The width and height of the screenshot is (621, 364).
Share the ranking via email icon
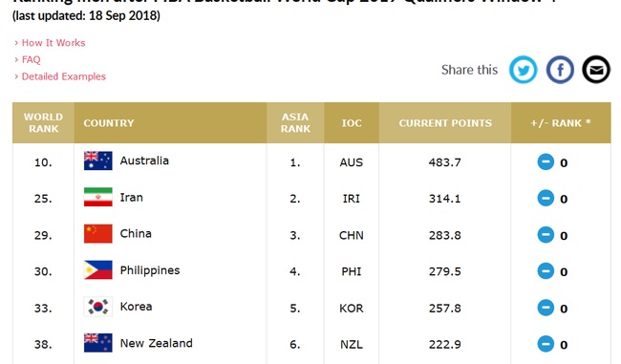click(x=596, y=70)
